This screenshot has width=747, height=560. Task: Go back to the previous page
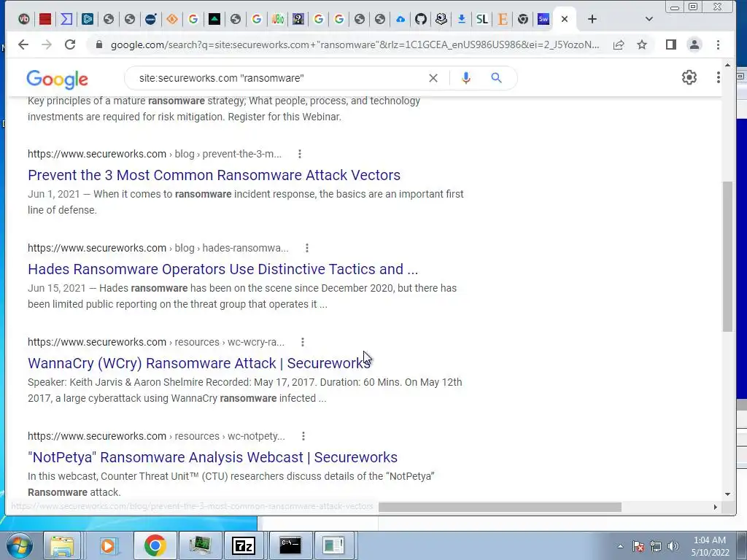[x=23, y=44]
